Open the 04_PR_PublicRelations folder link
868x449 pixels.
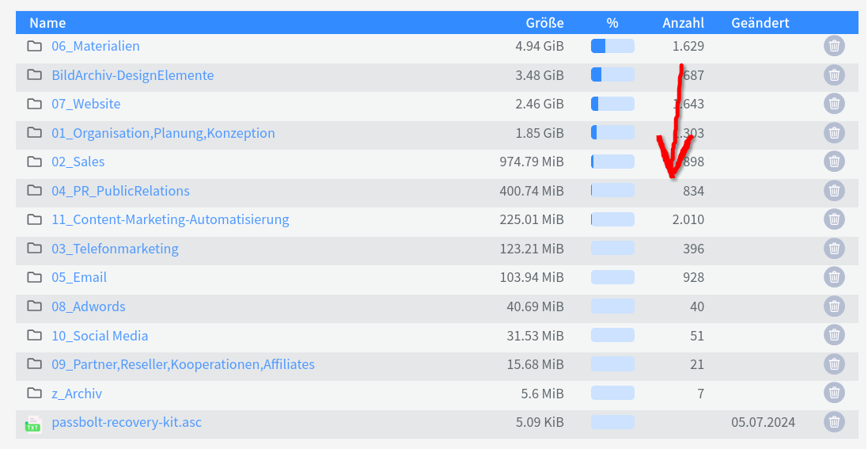click(121, 191)
